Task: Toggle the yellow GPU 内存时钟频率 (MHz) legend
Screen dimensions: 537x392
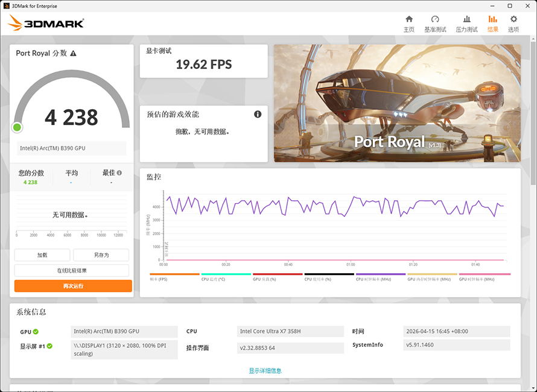Action: pos(432,277)
